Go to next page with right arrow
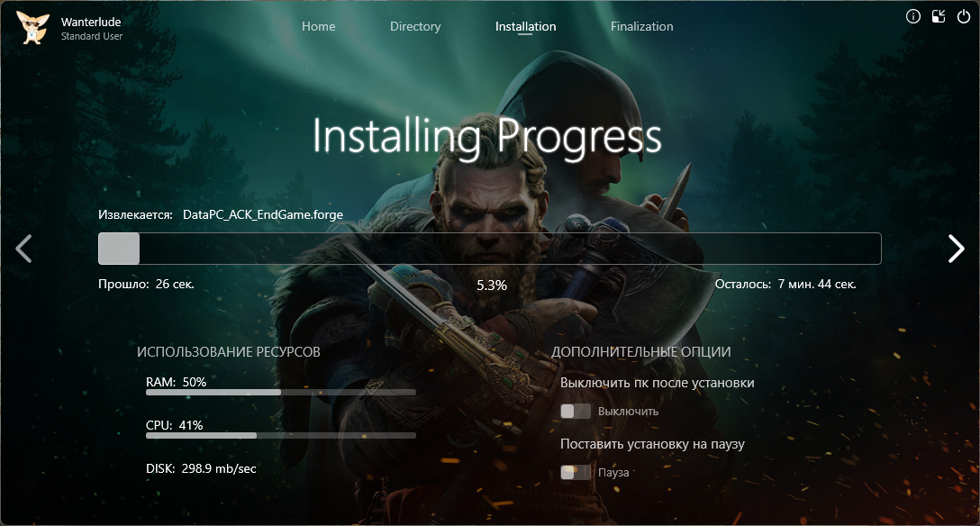Viewport: 980px width, 526px height. coord(957,249)
